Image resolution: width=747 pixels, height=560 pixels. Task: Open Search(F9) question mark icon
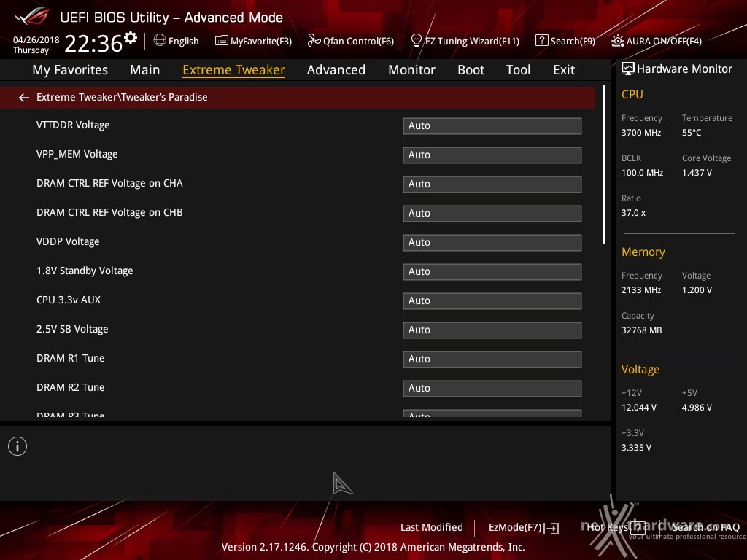(x=542, y=41)
